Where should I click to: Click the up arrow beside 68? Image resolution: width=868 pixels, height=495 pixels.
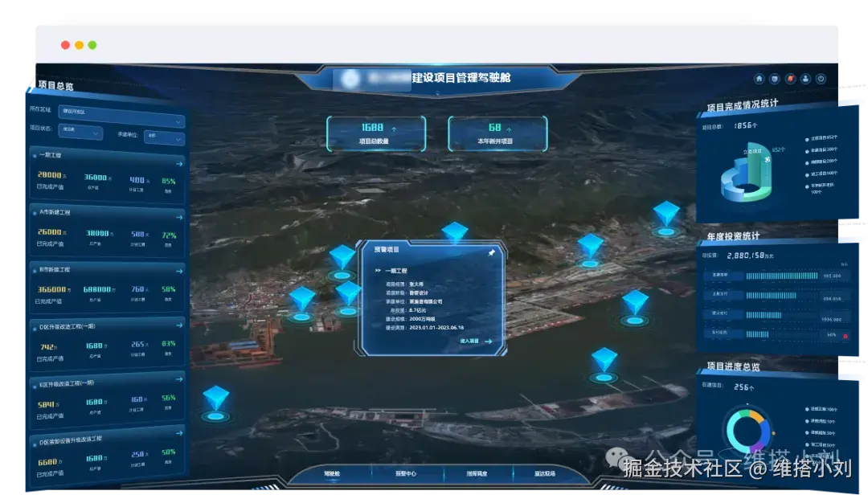(x=509, y=129)
